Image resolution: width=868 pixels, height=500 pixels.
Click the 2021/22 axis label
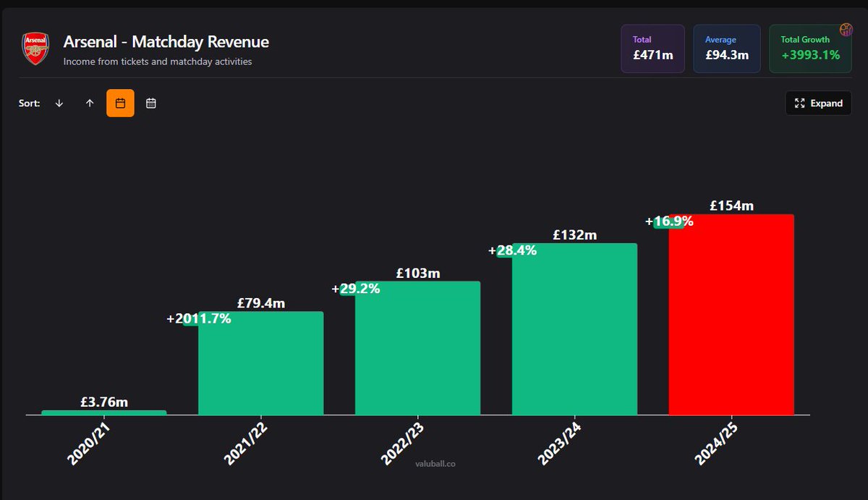click(x=244, y=443)
